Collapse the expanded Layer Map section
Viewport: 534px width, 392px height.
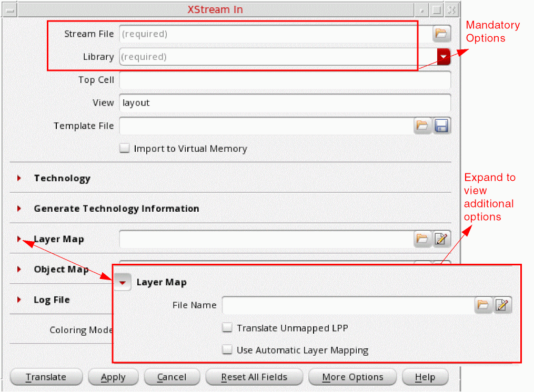click(123, 282)
